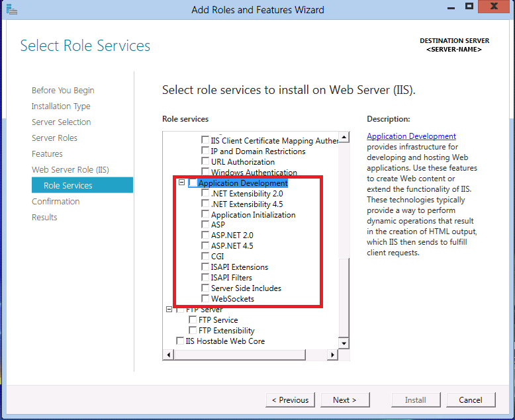Enable the ASP.NET 4.5 checkbox

[x=205, y=246]
